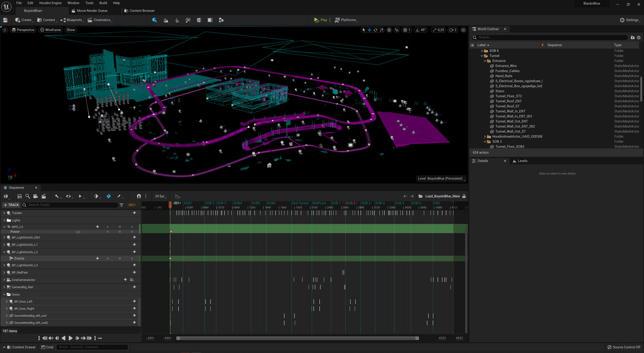This screenshot has width=644, height=353.
Task: Lock the Loyd_BoysInBlue_Main sequence padlock
Action: point(464,196)
